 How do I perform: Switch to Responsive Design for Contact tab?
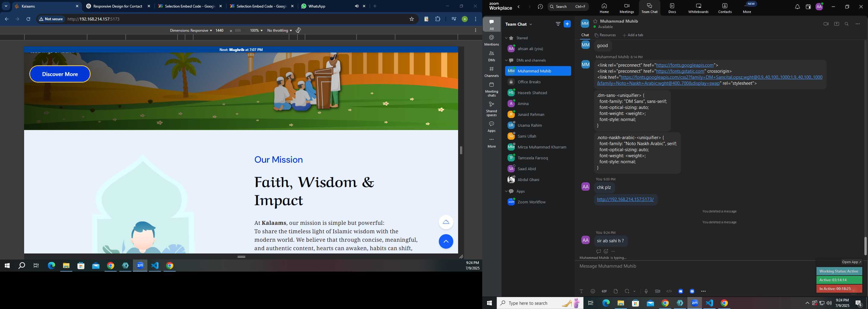click(118, 6)
